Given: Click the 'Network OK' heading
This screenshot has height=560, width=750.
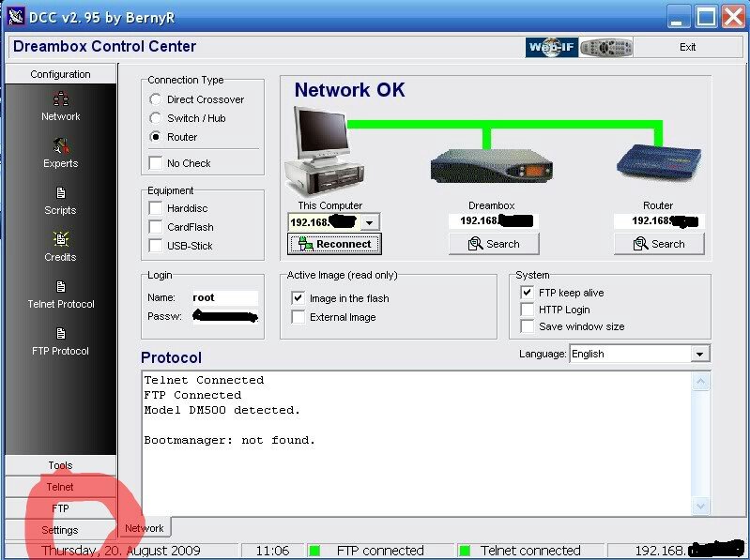Looking at the screenshot, I should (x=349, y=90).
